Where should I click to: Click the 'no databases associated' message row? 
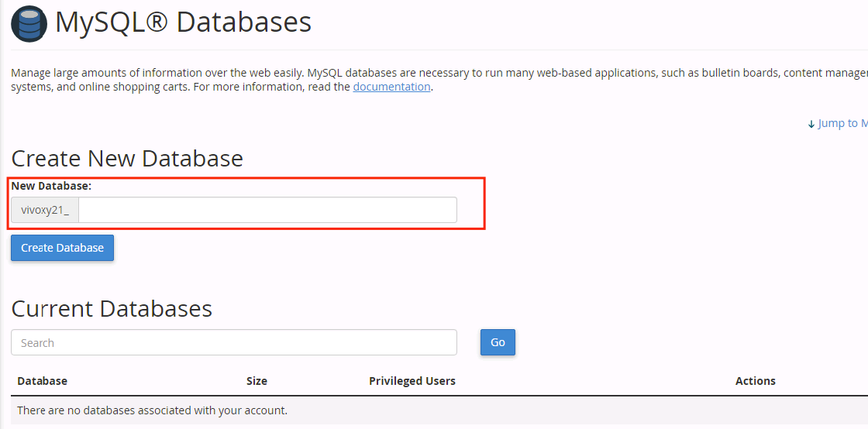pyautogui.click(x=439, y=410)
